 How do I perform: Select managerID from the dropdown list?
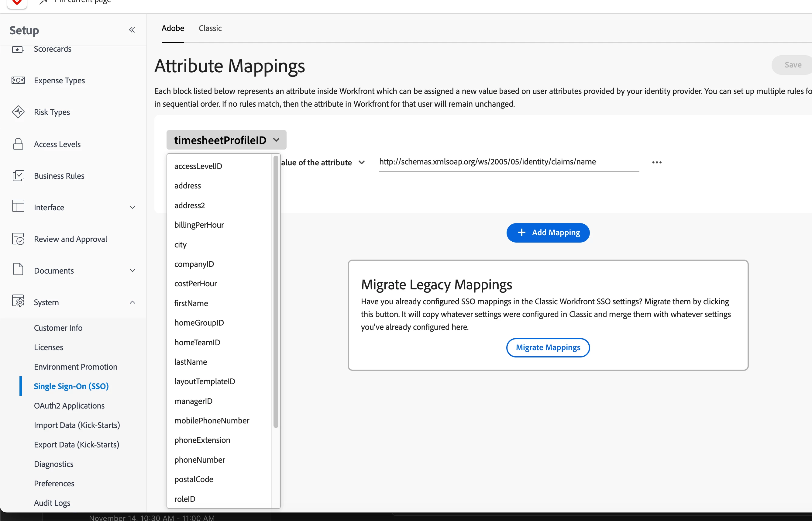(x=194, y=401)
